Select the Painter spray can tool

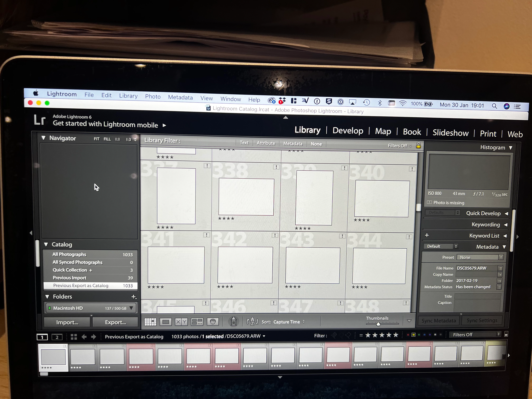(234, 321)
